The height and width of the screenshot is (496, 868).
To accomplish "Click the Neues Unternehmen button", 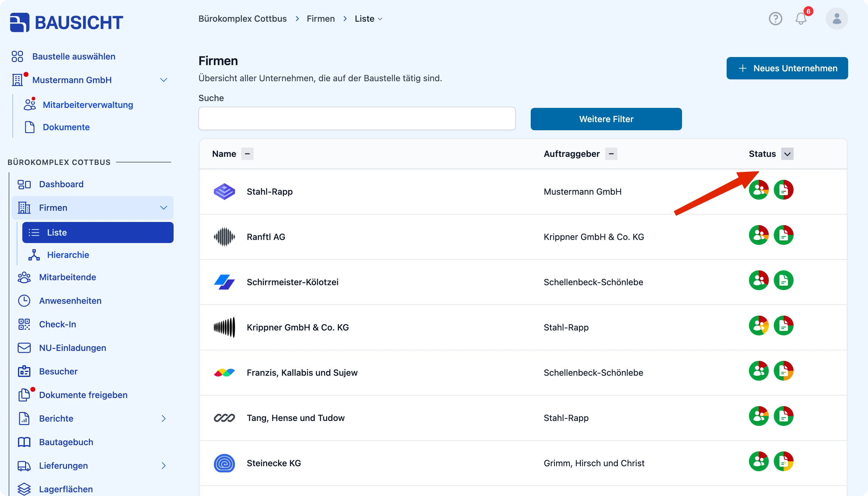I will click(787, 68).
